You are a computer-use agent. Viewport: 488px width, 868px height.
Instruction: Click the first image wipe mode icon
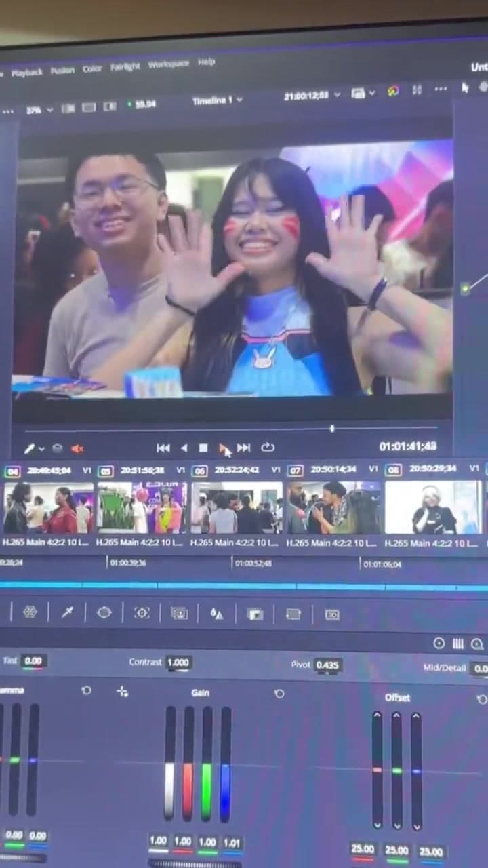coord(68,108)
